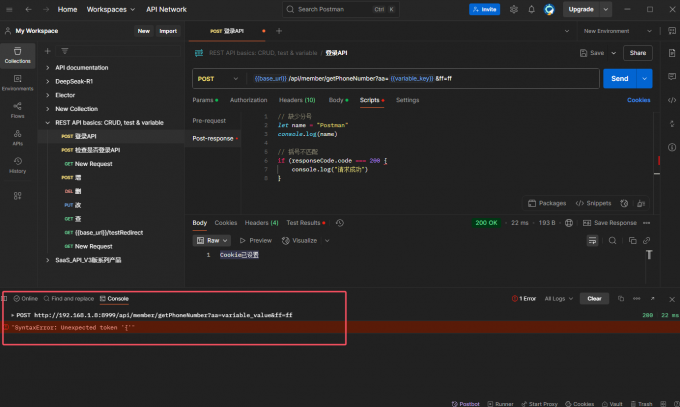
Task: Open the Raw format dropdown
Action: point(212,240)
